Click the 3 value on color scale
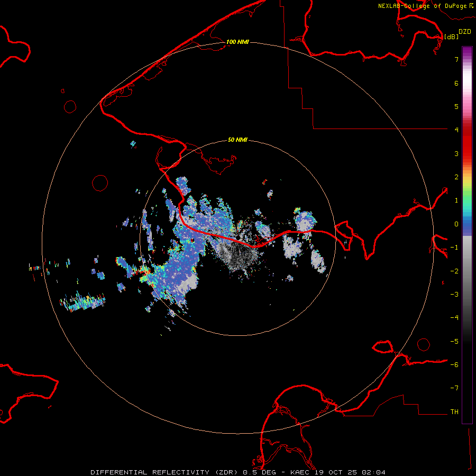Image resolution: width=476 pixels, height=476 pixels. pyautogui.click(x=456, y=153)
